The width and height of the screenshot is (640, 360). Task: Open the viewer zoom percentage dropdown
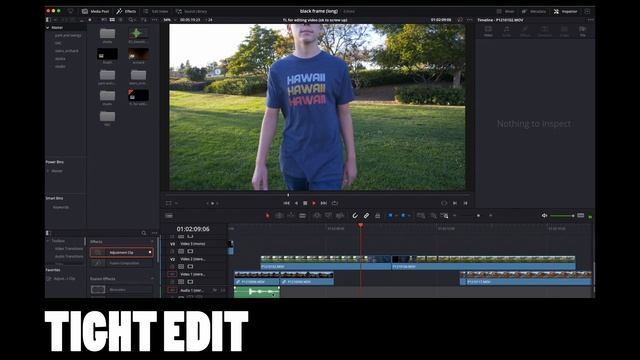point(169,20)
